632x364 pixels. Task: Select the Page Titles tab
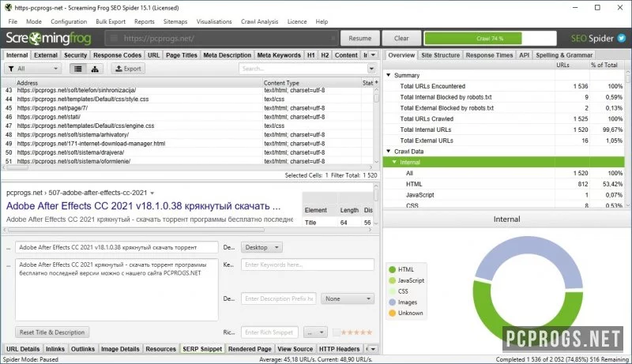(x=182, y=55)
